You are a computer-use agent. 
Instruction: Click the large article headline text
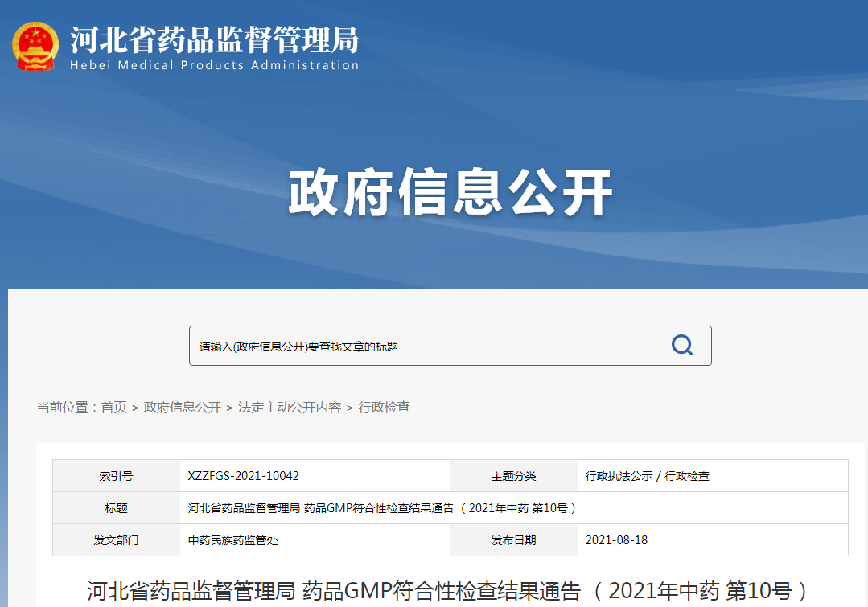point(448,590)
